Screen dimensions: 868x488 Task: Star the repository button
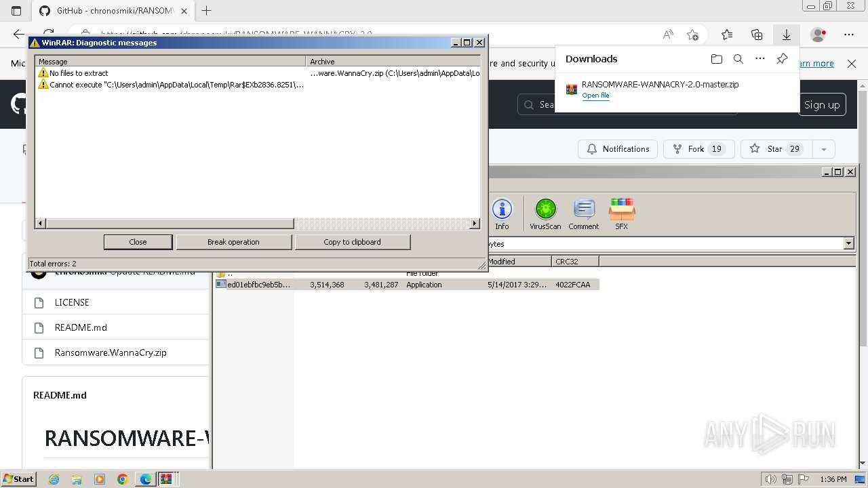(776, 149)
